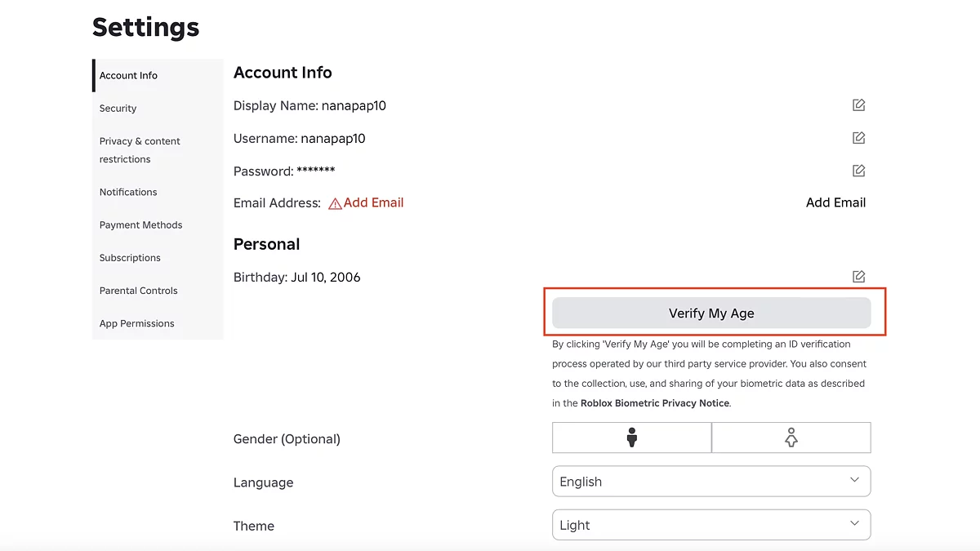Viewport: 980px width, 551px height.
Task: Edit the Display Name with pencil icon
Action: (x=858, y=105)
